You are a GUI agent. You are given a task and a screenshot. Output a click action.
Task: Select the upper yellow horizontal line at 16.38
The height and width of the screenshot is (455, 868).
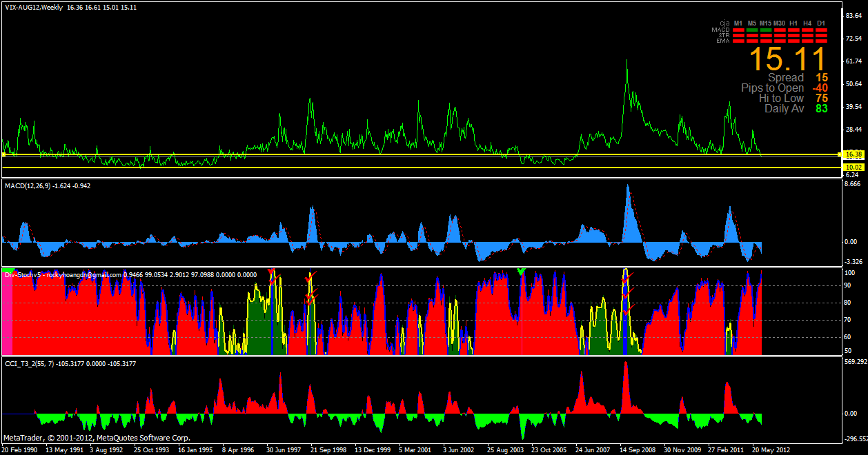coord(421,155)
